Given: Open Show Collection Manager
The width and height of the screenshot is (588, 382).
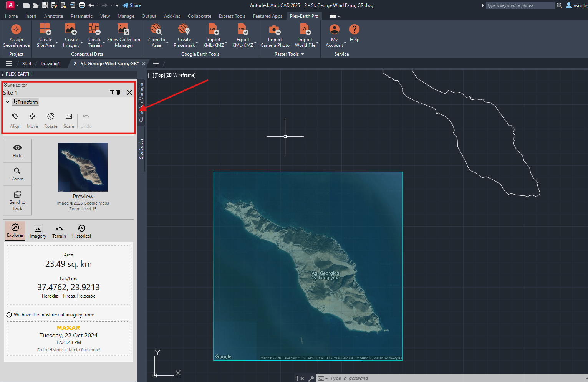Looking at the screenshot, I should [x=124, y=36].
